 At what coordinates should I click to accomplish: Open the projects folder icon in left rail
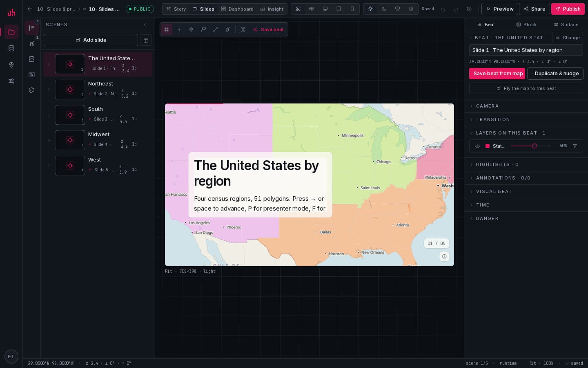pyautogui.click(x=11, y=32)
